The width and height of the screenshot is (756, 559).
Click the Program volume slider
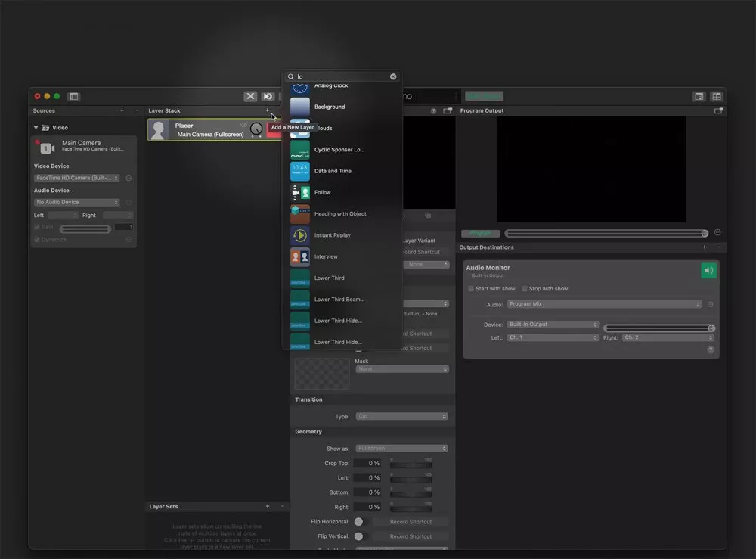606,234
